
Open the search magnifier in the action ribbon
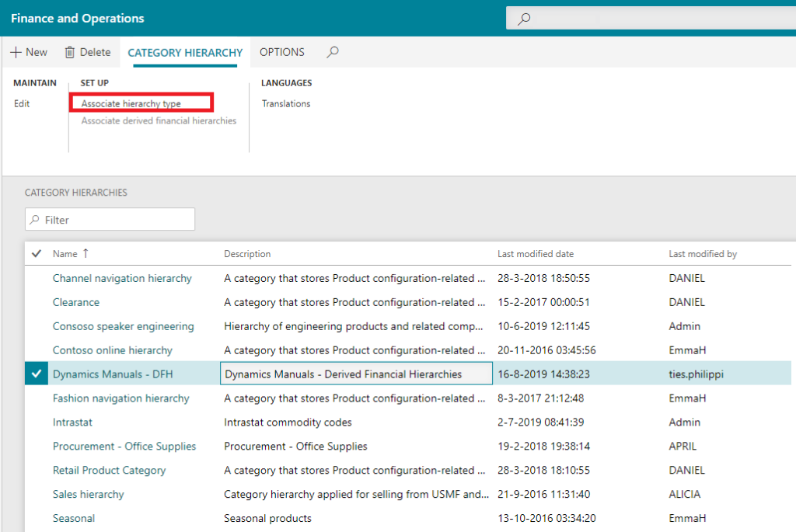(332, 52)
